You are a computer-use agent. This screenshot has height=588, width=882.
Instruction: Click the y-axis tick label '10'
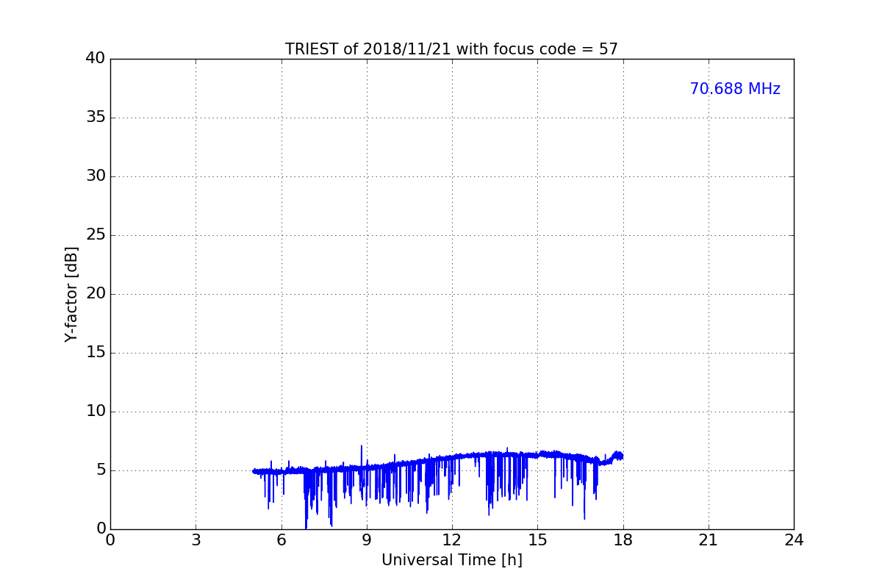tap(96, 412)
